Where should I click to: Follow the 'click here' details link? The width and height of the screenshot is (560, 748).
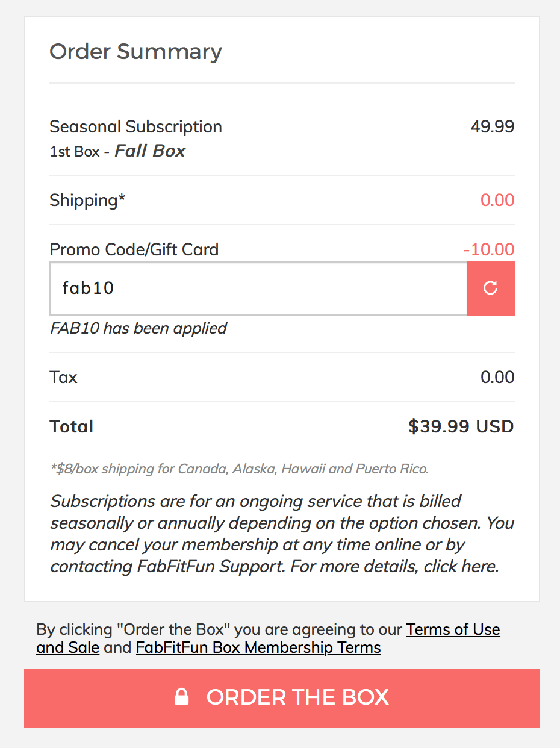(460, 566)
